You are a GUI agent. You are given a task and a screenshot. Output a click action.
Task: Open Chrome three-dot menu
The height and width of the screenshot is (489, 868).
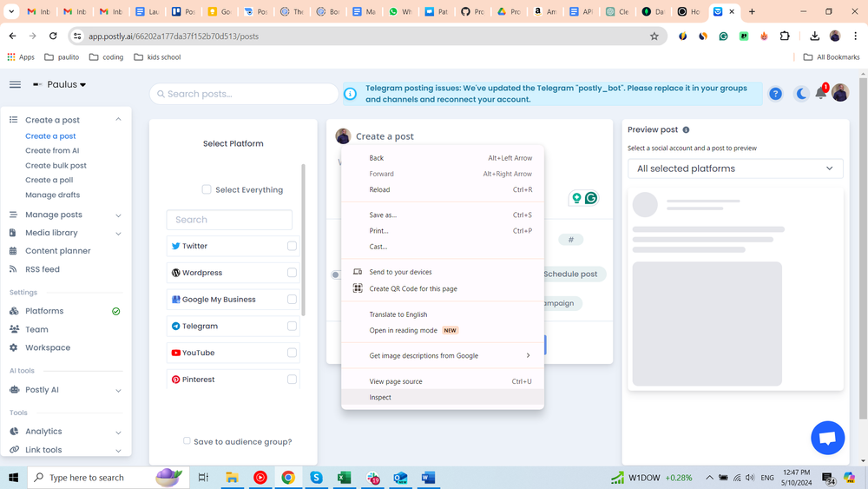tap(855, 36)
